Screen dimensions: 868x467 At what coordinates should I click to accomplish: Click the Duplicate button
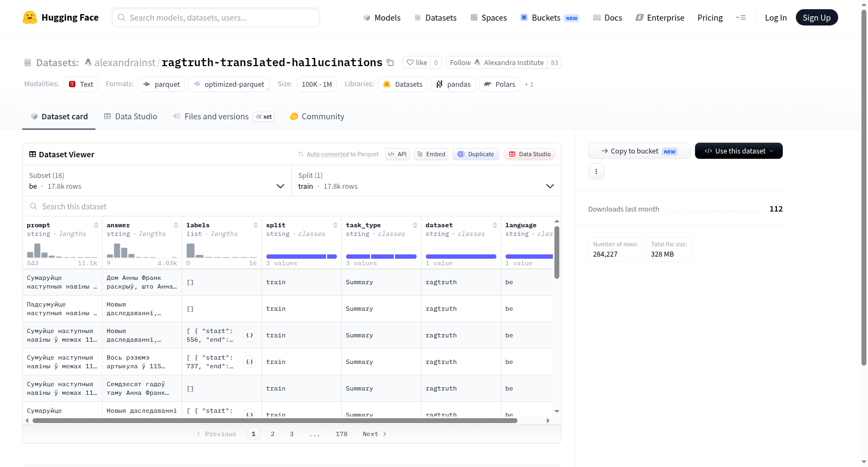pos(475,154)
